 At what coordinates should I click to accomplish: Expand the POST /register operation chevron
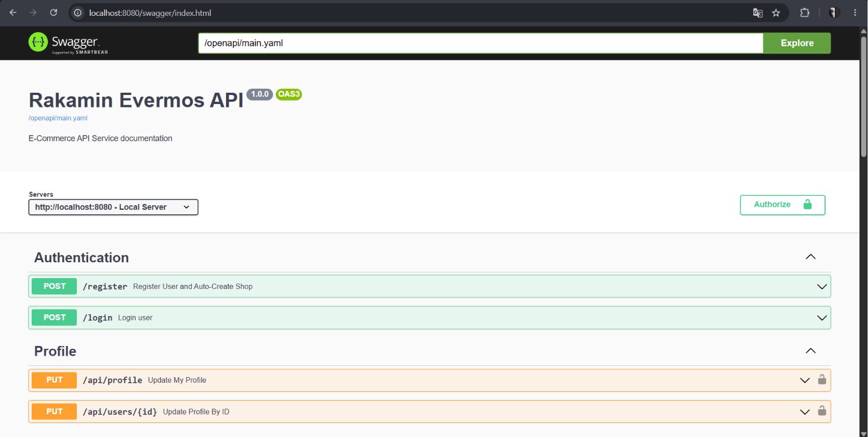pos(822,287)
